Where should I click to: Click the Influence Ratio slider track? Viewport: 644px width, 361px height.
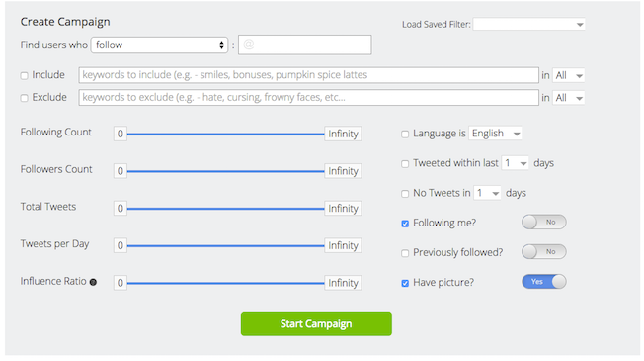[x=225, y=283]
